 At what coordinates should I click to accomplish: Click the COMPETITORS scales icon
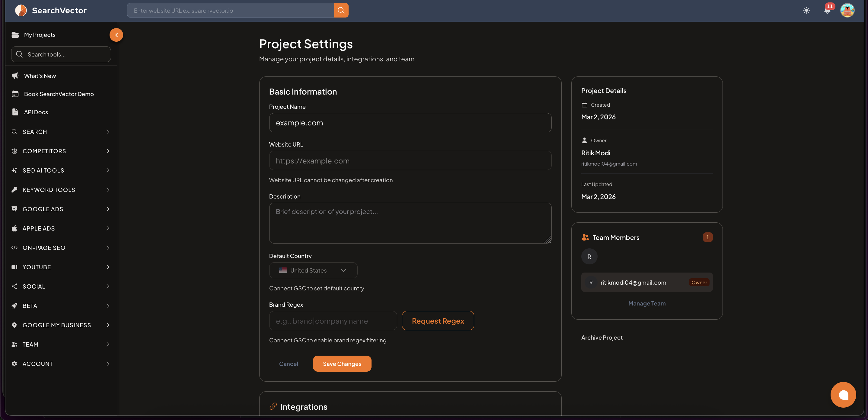[x=14, y=151]
